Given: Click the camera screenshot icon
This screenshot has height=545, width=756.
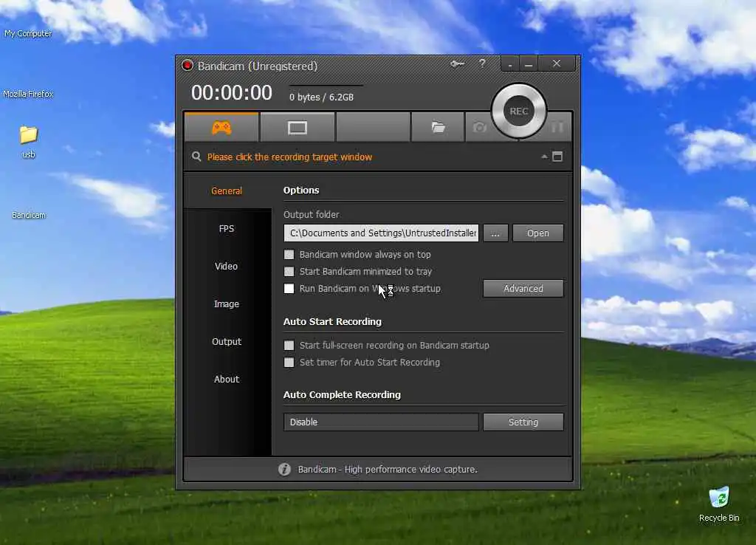Looking at the screenshot, I should (479, 127).
